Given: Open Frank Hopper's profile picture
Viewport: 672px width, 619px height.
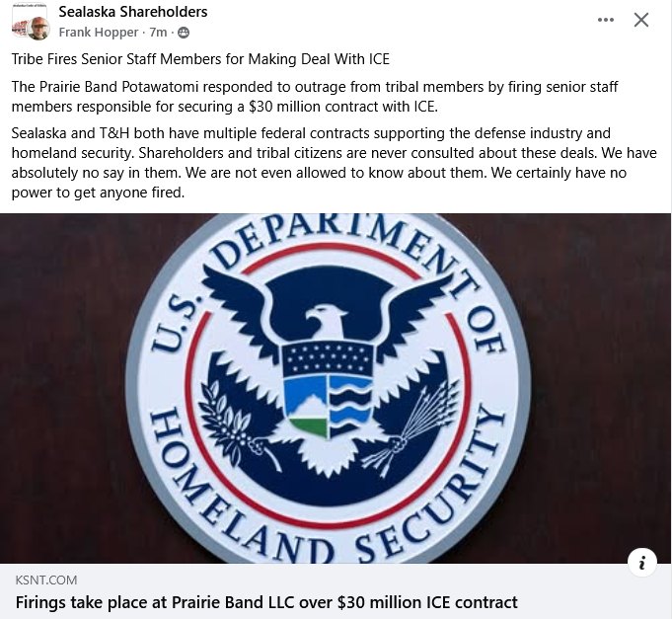Looking at the screenshot, I should pos(38,29).
